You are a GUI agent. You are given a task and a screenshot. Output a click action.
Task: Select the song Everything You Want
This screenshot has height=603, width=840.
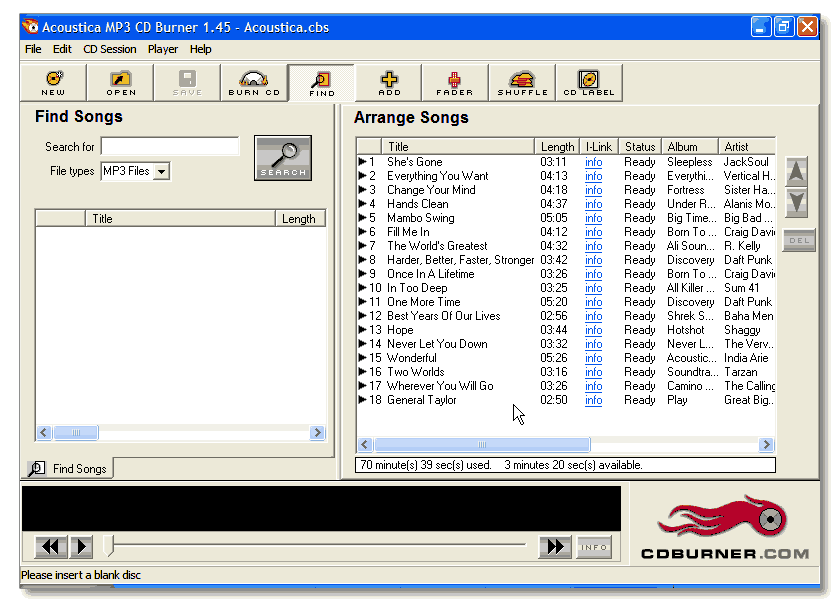(438, 176)
